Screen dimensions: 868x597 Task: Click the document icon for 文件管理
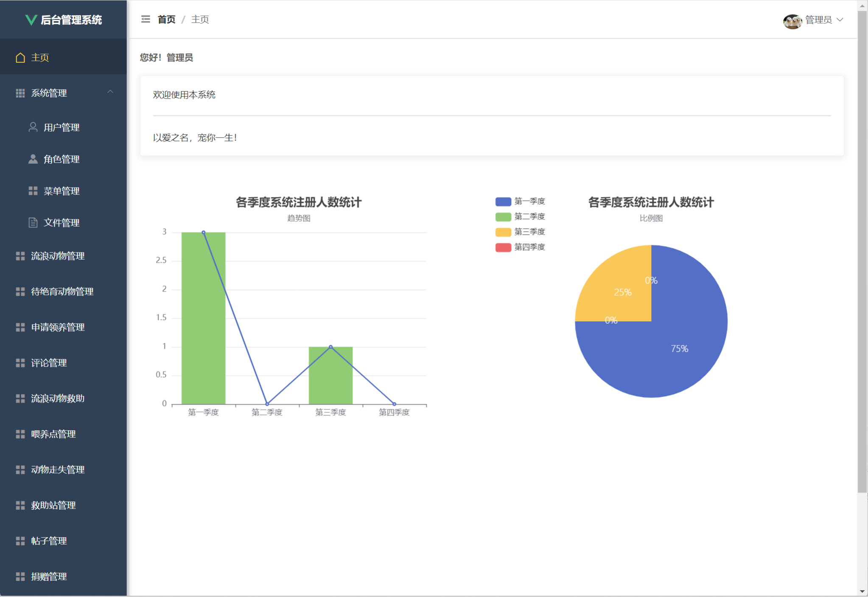tap(33, 223)
